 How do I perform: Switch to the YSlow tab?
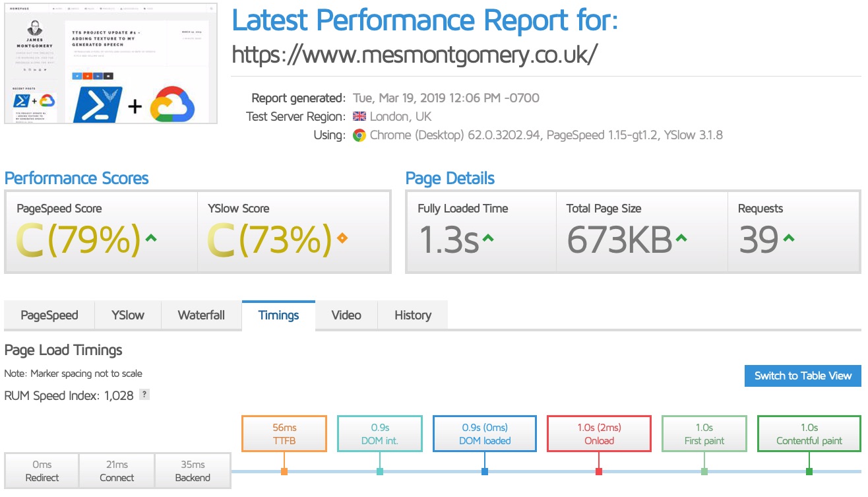(x=127, y=315)
